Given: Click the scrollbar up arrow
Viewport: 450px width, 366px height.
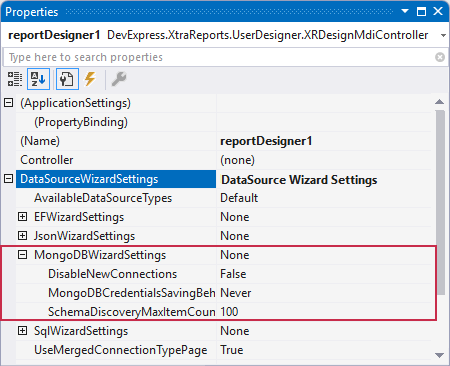Looking at the screenshot, I should pos(440,102).
